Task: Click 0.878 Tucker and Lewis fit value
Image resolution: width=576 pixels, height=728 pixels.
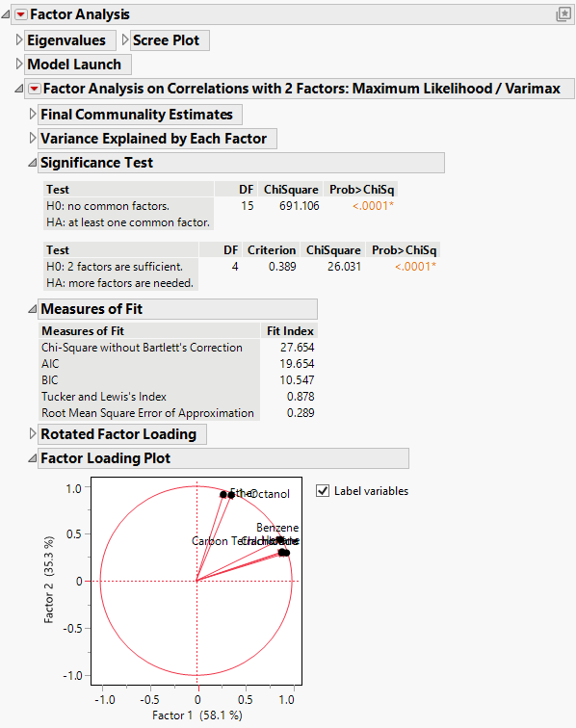Action: tap(301, 397)
